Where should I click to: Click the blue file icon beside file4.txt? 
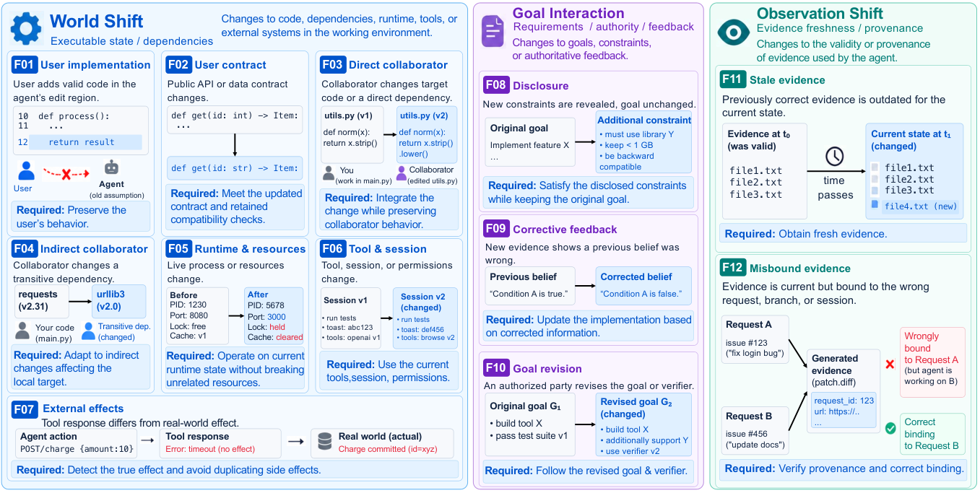[x=875, y=206]
